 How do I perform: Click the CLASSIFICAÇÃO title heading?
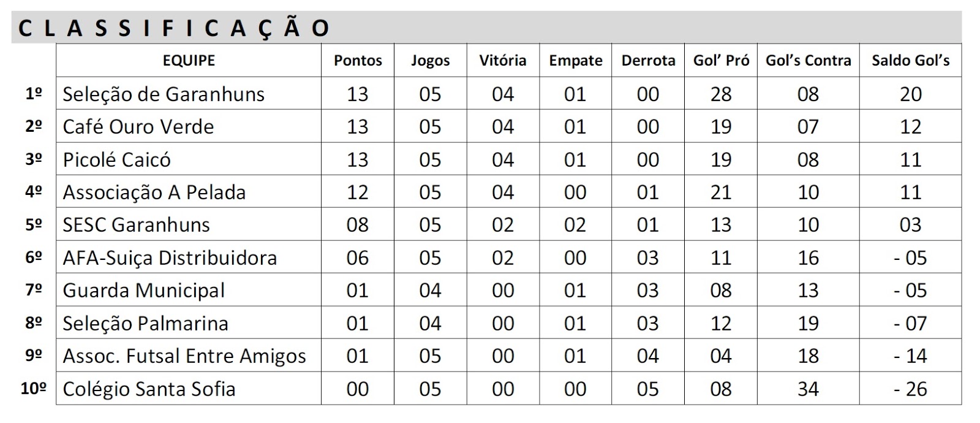tap(174, 28)
